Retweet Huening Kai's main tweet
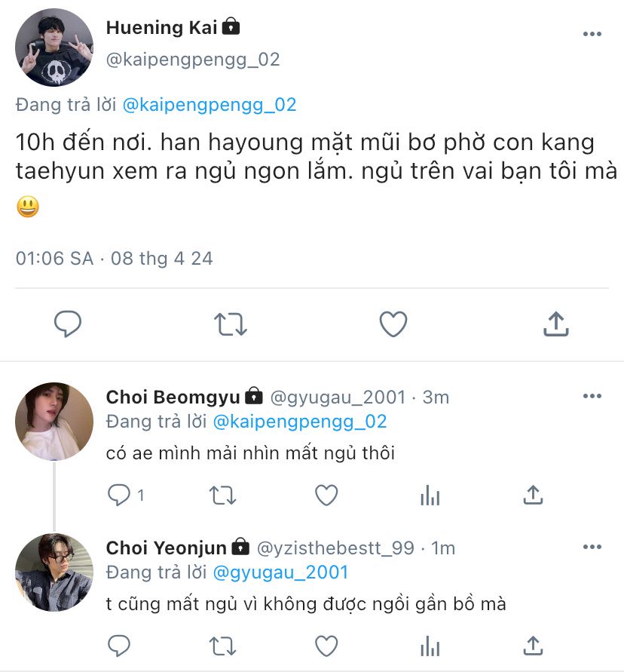 231,324
